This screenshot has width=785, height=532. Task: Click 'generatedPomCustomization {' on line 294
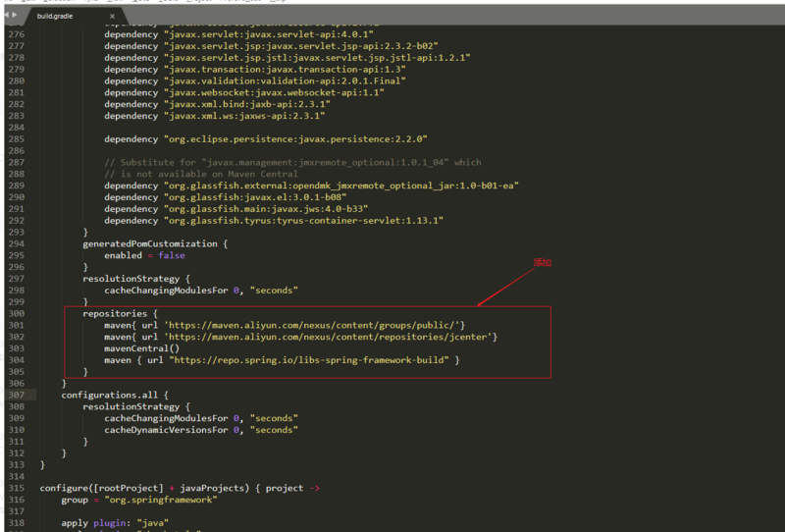tap(155, 244)
